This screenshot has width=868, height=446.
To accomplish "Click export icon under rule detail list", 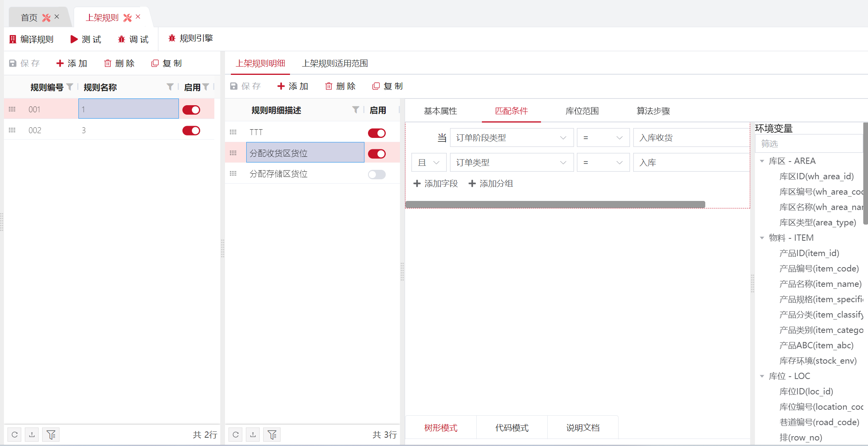I will (x=253, y=435).
